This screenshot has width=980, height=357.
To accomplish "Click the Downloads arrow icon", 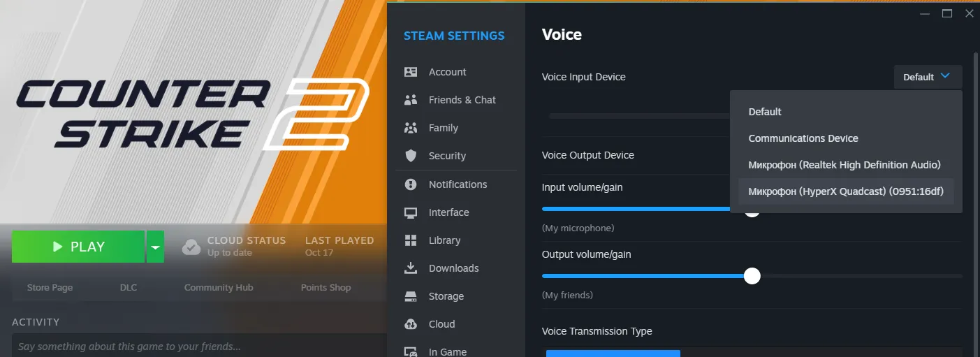I will tap(411, 268).
